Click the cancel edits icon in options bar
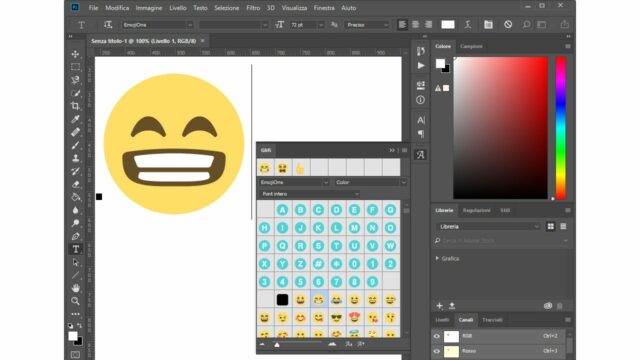The height and width of the screenshot is (360, 640). click(x=508, y=25)
